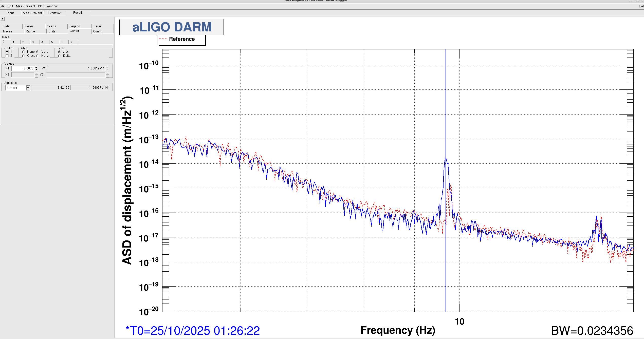Open the X/Y diff statistics dropdown
Viewport: 644px width, 339px height.
[x=28, y=88]
